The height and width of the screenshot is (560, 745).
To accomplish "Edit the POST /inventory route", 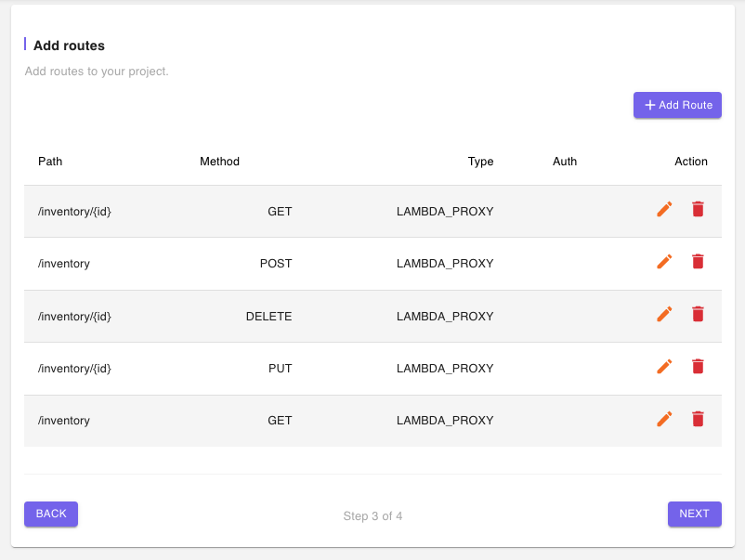I will [664, 263].
